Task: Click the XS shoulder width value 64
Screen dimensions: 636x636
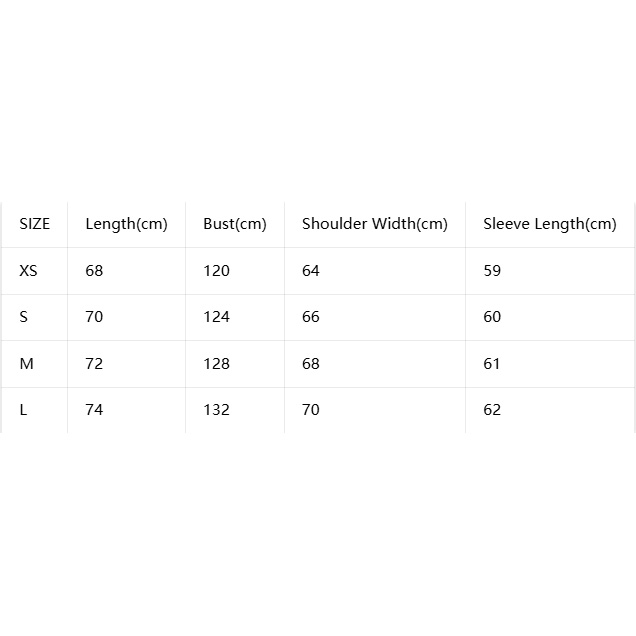Action: tap(311, 271)
